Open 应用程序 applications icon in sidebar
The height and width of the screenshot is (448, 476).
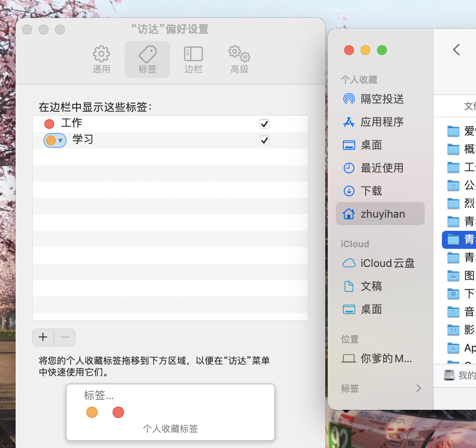pyautogui.click(x=349, y=122)
